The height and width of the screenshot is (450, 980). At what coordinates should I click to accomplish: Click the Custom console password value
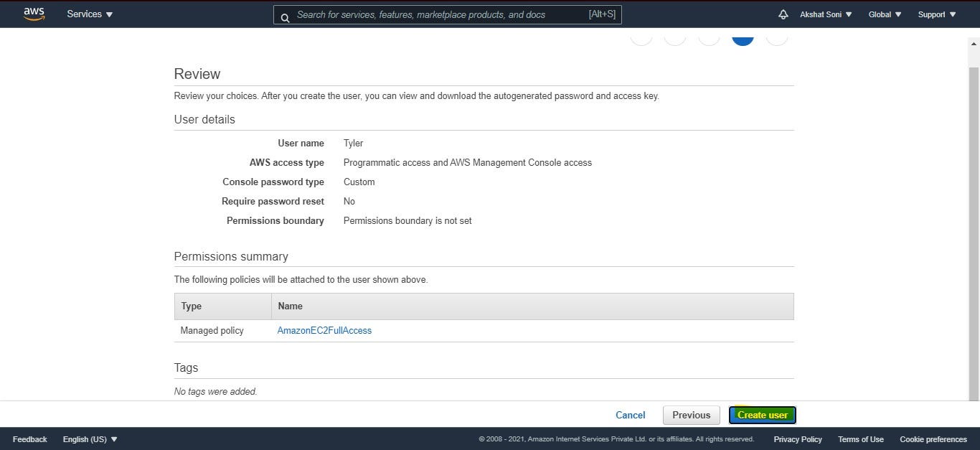(359, 182)
